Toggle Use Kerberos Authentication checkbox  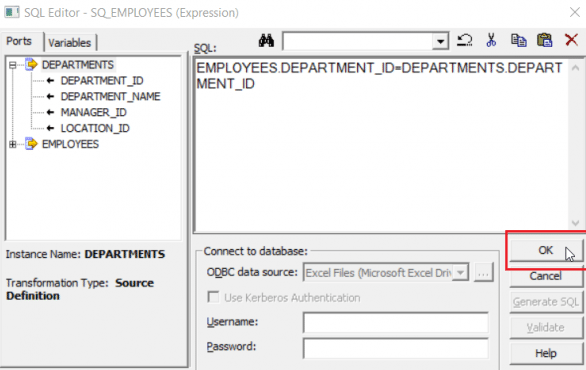pos(213,297)
